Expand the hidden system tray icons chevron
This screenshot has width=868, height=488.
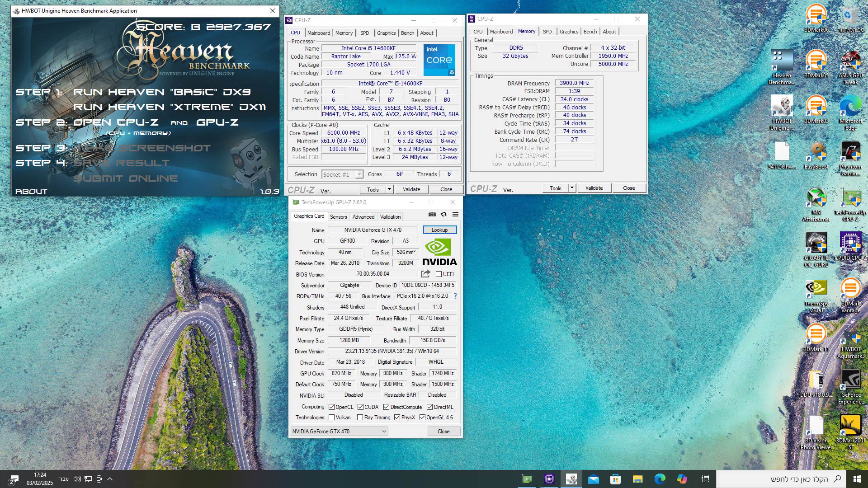click(110, 479)
